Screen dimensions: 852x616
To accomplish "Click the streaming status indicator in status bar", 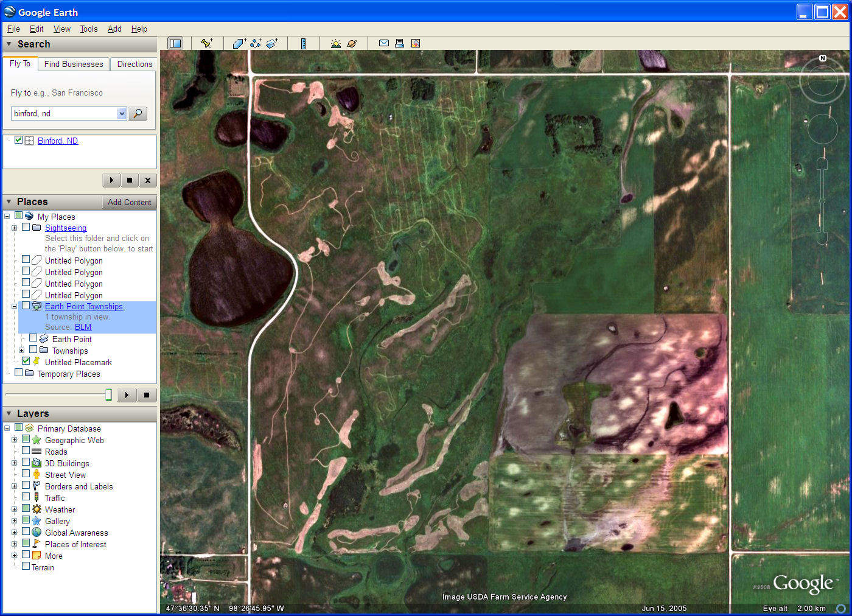I will click(840, 608).
